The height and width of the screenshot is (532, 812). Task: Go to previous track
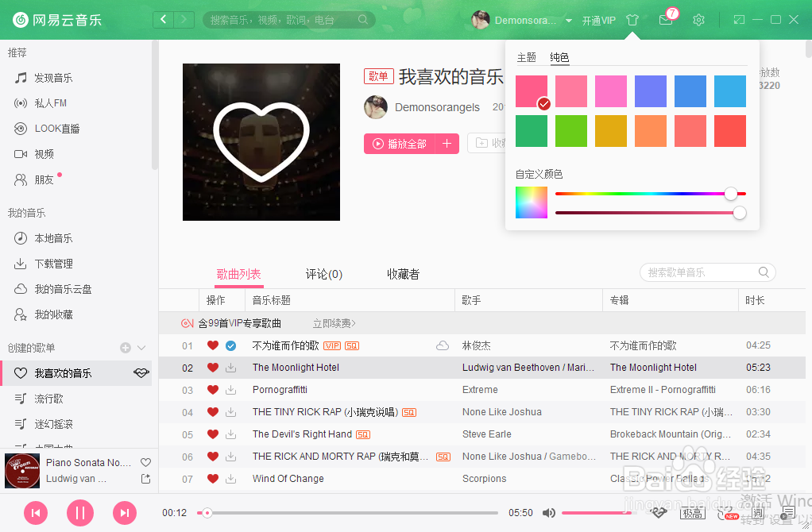tap(36, 513)
